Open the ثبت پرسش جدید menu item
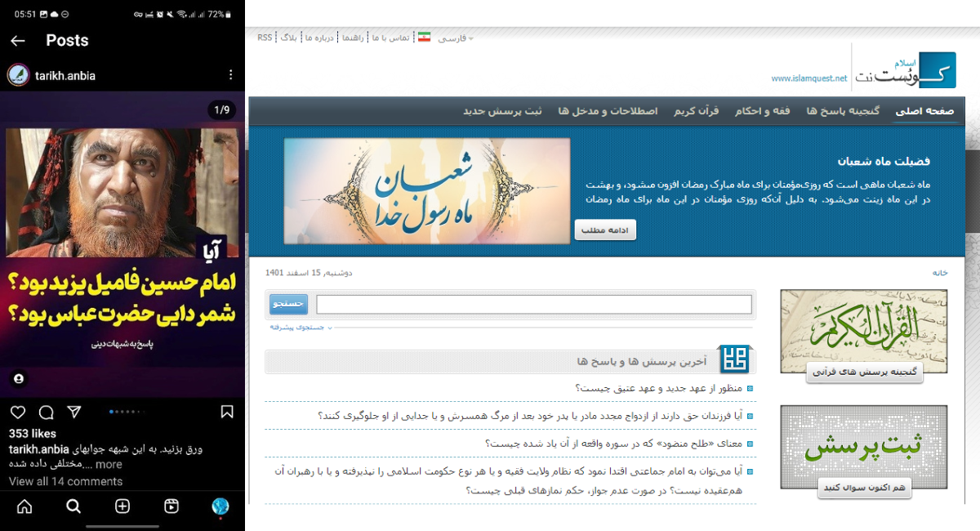The height and width of the screenshot is (531, 980). click(502, 111)
